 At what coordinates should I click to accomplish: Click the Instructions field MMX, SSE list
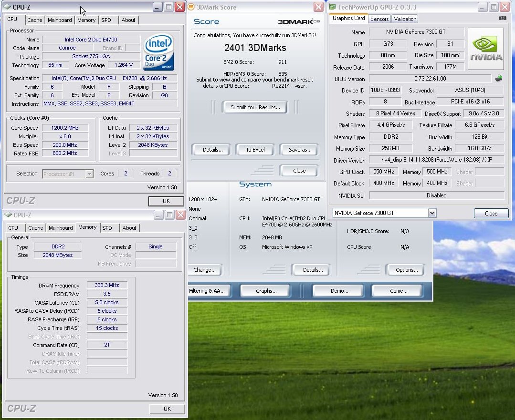tap(110, 103)
